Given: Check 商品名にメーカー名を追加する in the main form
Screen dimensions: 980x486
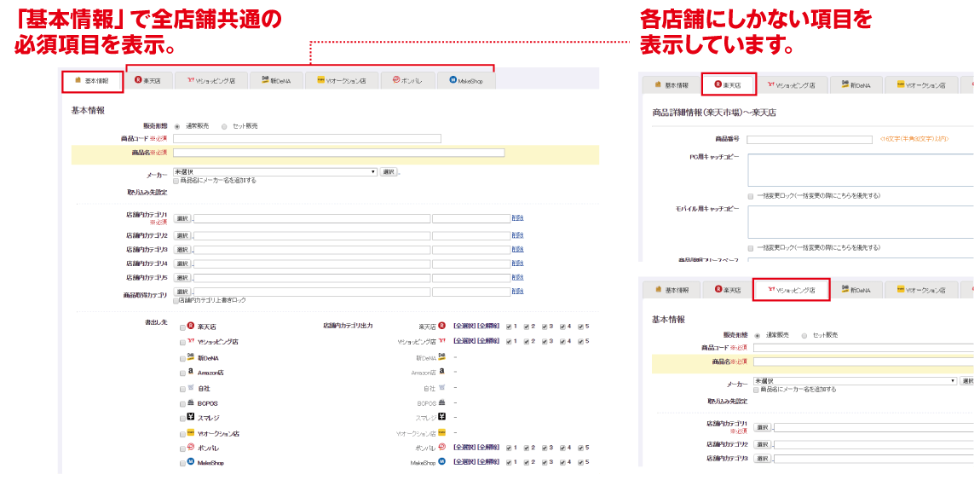Looking at the screenshot, I should tap(176, 180).
